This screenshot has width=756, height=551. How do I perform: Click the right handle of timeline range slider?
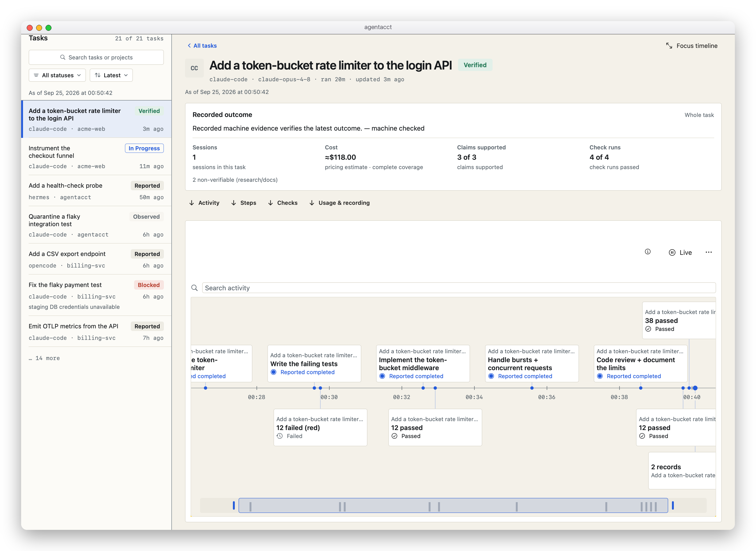(x=673, y=505)
